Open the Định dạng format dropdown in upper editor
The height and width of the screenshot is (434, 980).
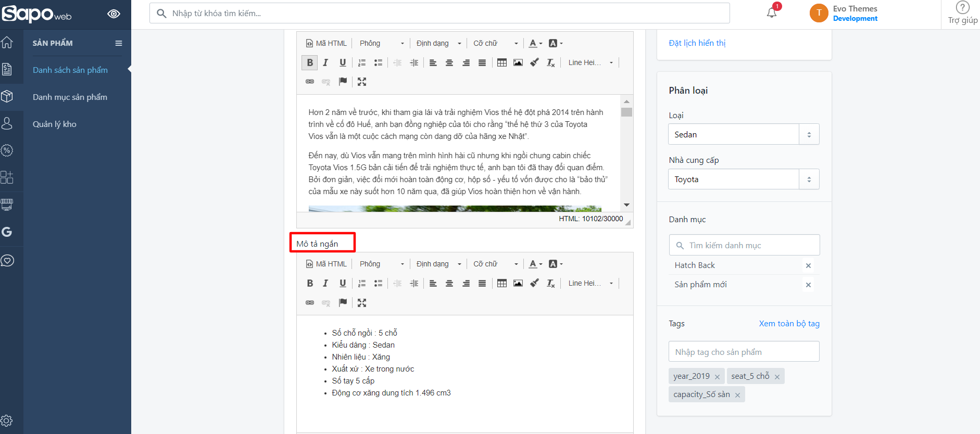pyautogui.click(x=438, y=43)
